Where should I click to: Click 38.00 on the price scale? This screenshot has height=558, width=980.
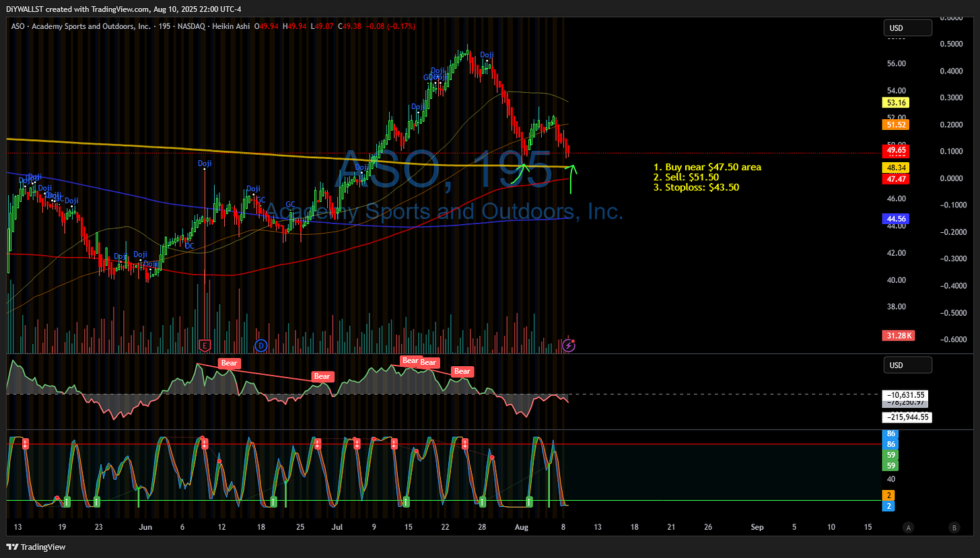pyautogui.click(x=896, y=306)
